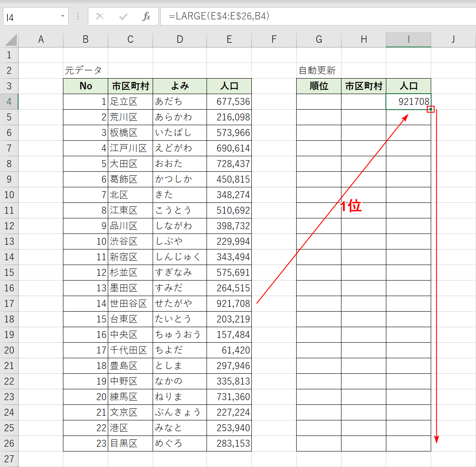This screenshot has width=476, height=467.
Task: Select column E header
Action: pos(229,40)
